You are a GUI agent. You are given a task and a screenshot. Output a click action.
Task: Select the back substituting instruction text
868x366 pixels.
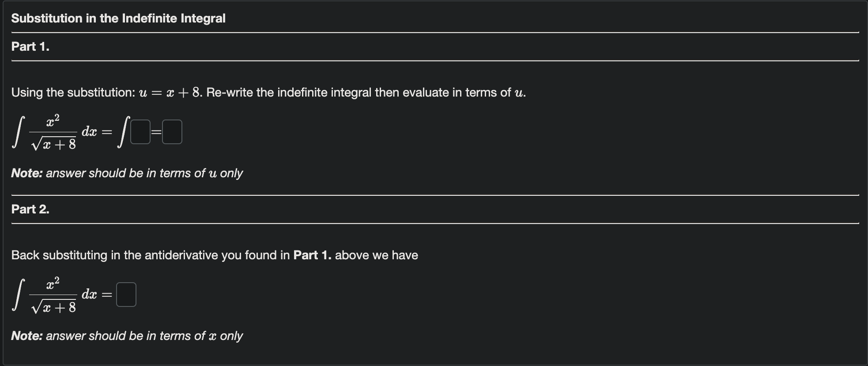215,255
